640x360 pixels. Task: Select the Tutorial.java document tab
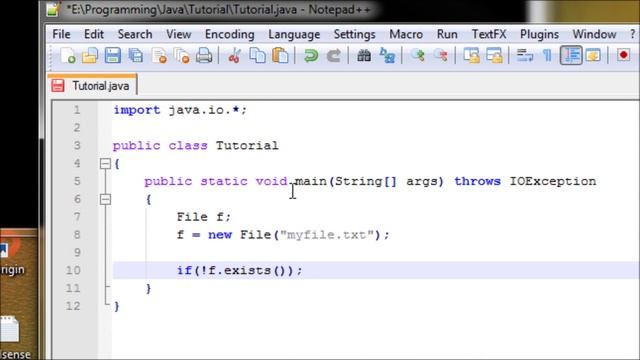tap(92, 85)
